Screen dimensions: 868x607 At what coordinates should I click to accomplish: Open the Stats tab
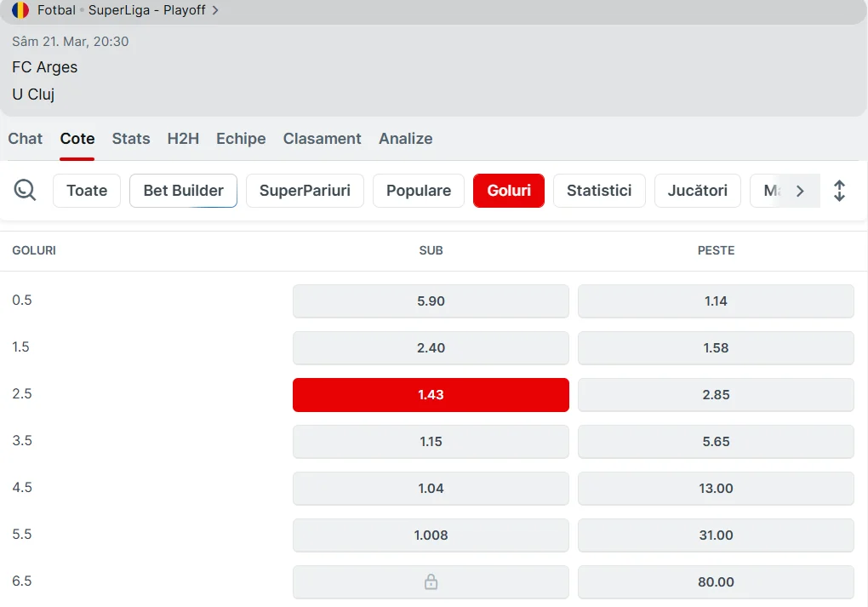tap(131, 139)
